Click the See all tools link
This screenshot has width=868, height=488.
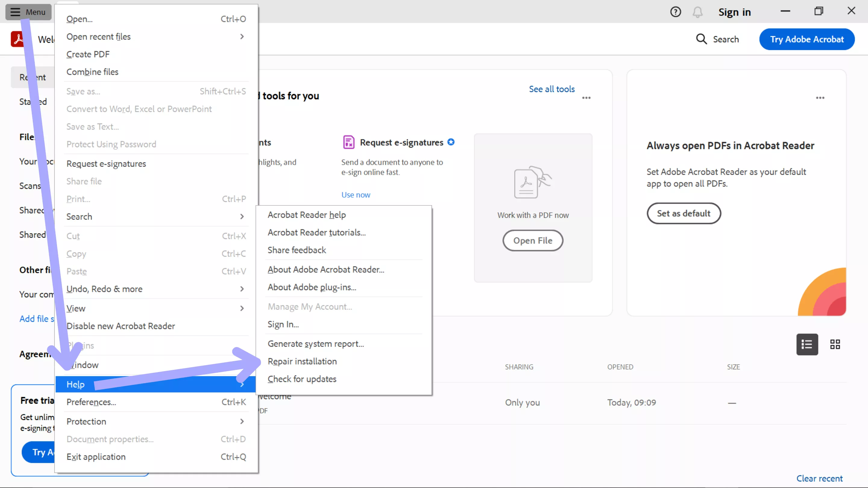tap(551, 89)
